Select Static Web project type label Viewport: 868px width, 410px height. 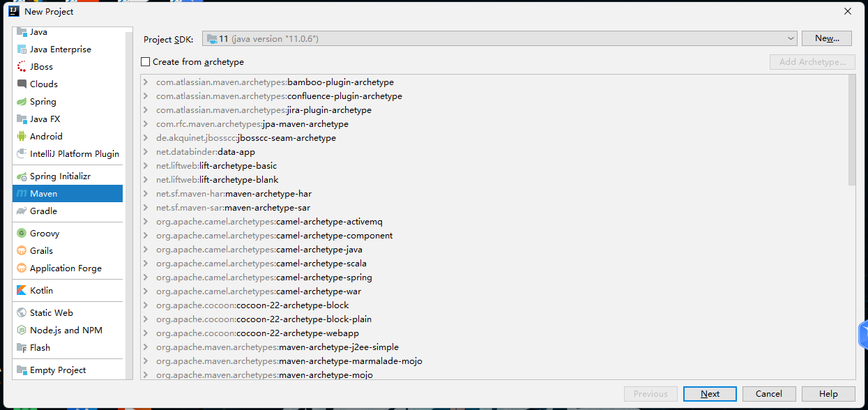click(x=52, y=313)
